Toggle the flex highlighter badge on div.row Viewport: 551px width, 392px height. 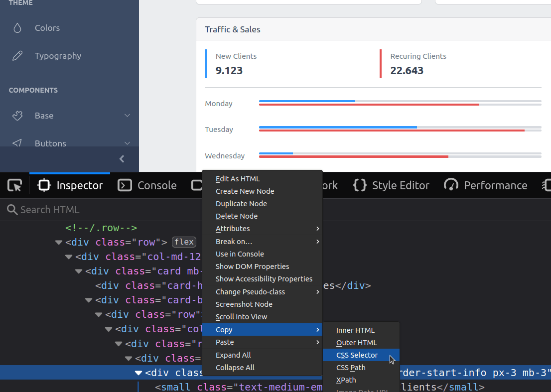pyautogui.click(x=184, y=242)
